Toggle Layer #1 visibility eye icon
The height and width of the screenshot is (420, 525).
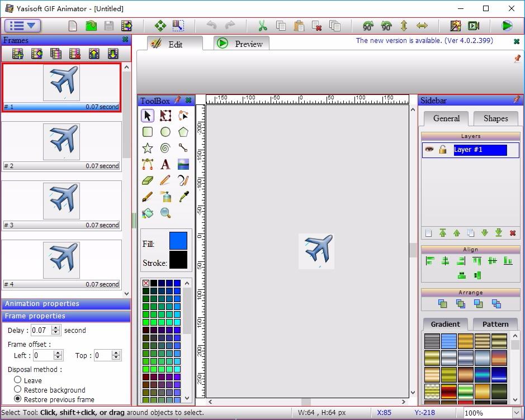tap(429, 150)
